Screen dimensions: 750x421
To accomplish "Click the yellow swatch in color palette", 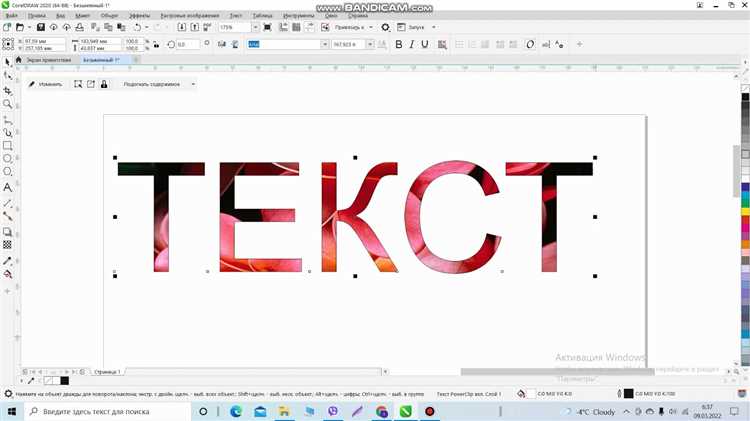I will (x=745, y=211).
